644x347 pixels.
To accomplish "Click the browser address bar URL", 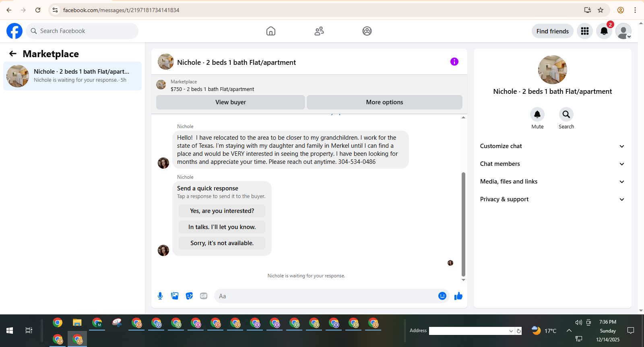I will 121,10.
